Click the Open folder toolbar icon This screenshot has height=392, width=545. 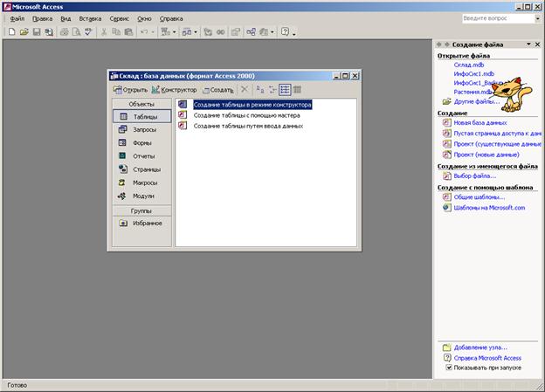click(24, 32)
